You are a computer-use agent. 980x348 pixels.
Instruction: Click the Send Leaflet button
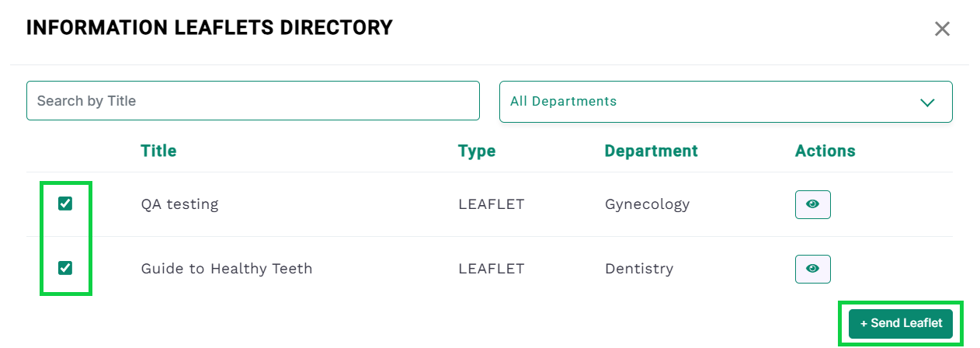[x=901, y=323]
